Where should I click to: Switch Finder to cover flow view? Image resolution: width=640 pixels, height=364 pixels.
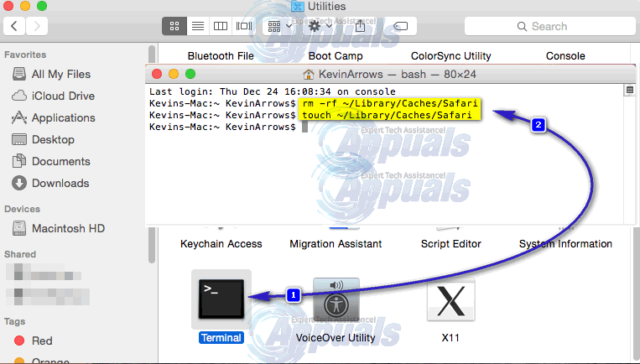coord(244,27)
